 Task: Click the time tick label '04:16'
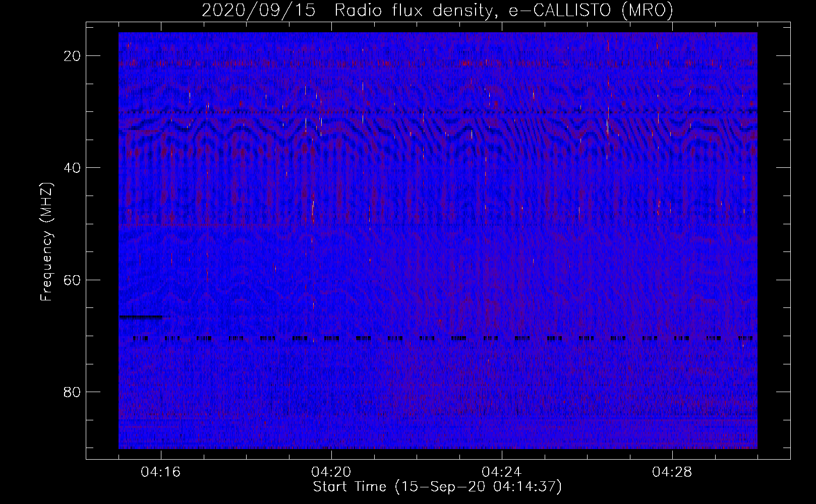click(161, 472)
